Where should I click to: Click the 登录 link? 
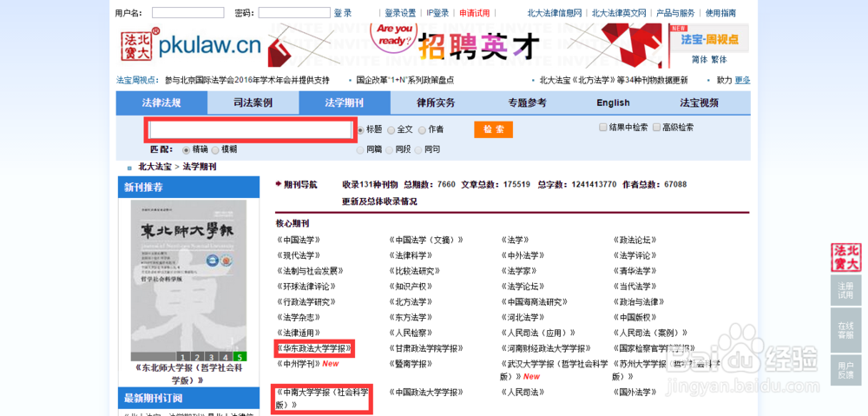click(343, 13)
